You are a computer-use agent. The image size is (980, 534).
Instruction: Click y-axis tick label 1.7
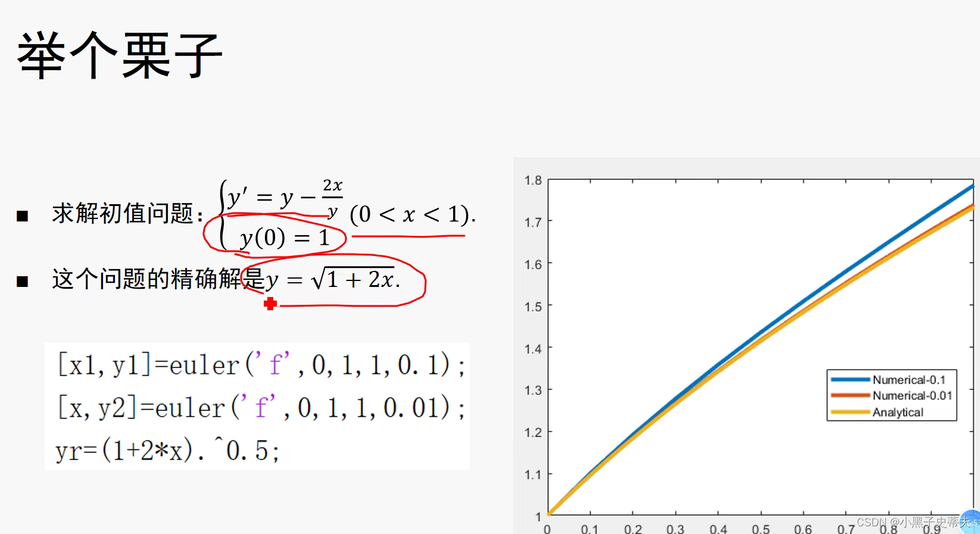click(533, 223)
